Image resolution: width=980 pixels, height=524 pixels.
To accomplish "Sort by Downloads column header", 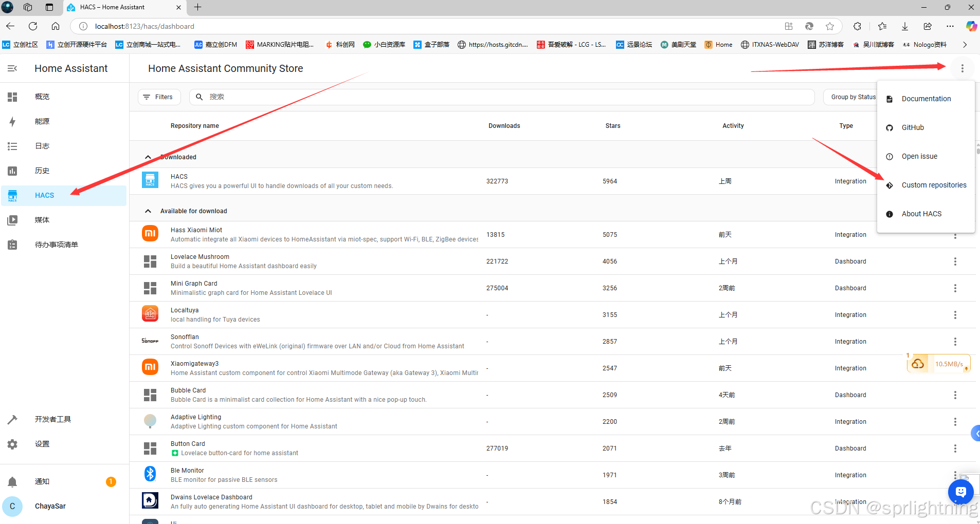I will tap(504, 126).
